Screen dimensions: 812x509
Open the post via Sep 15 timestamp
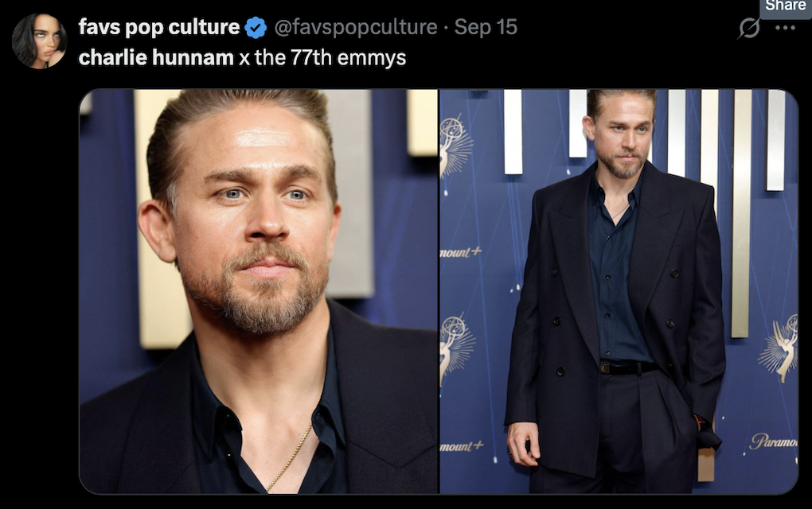pyautogui.click(x=486, y=27)
